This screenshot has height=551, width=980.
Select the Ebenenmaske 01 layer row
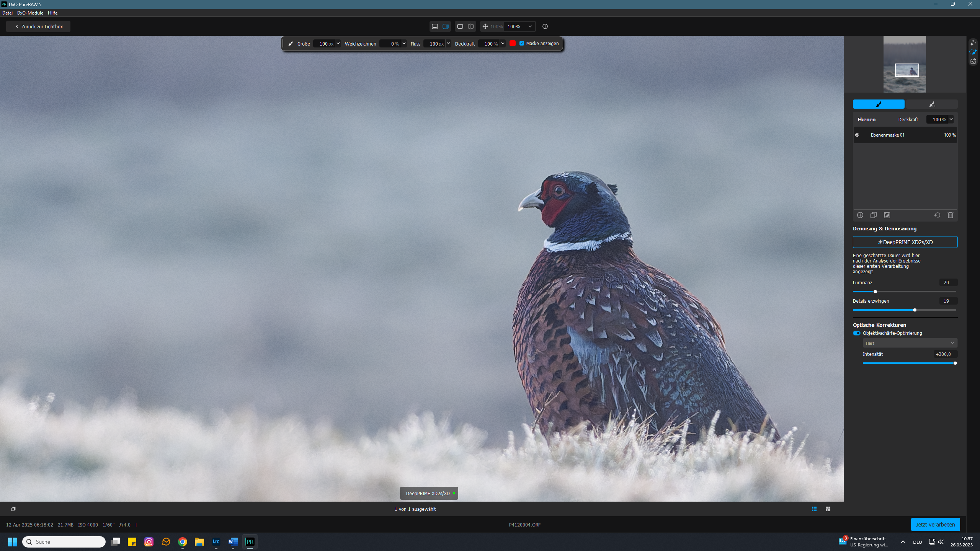[905, 135]
